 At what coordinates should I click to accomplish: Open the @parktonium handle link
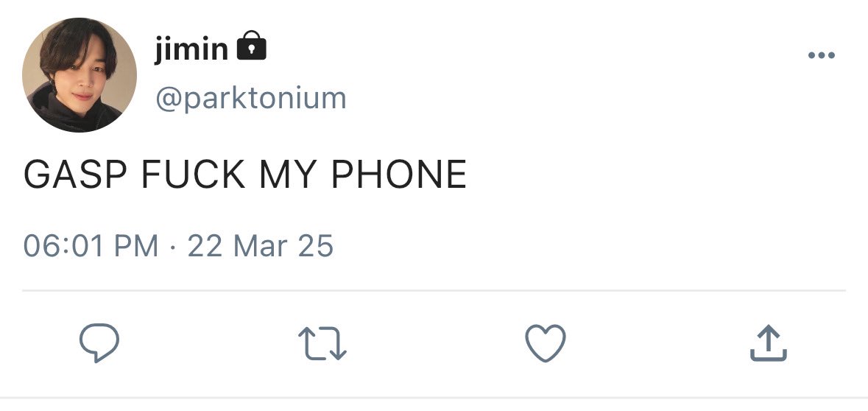251,99
